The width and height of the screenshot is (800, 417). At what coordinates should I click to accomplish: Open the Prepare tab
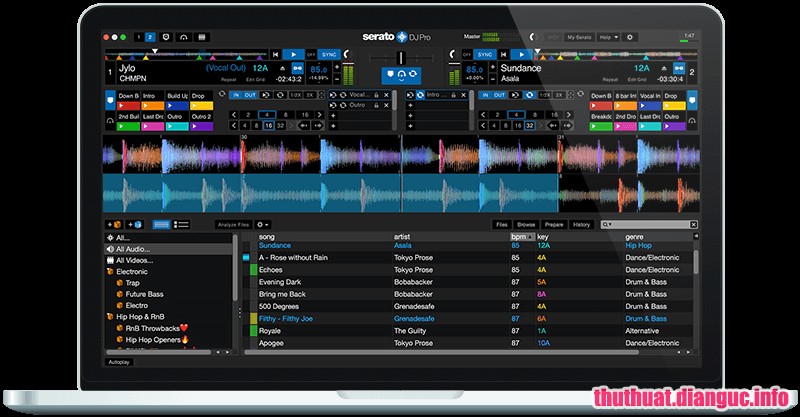click(x=554, y=225)
